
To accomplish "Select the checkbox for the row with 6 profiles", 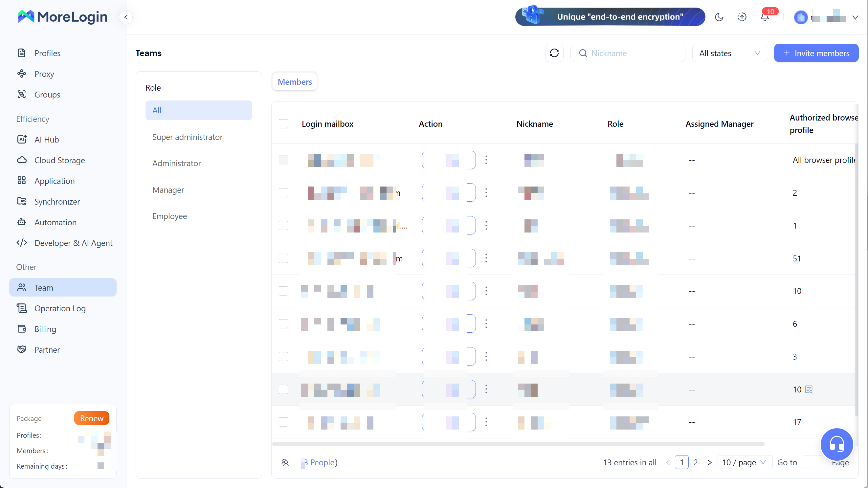I will tap(283, 323).
